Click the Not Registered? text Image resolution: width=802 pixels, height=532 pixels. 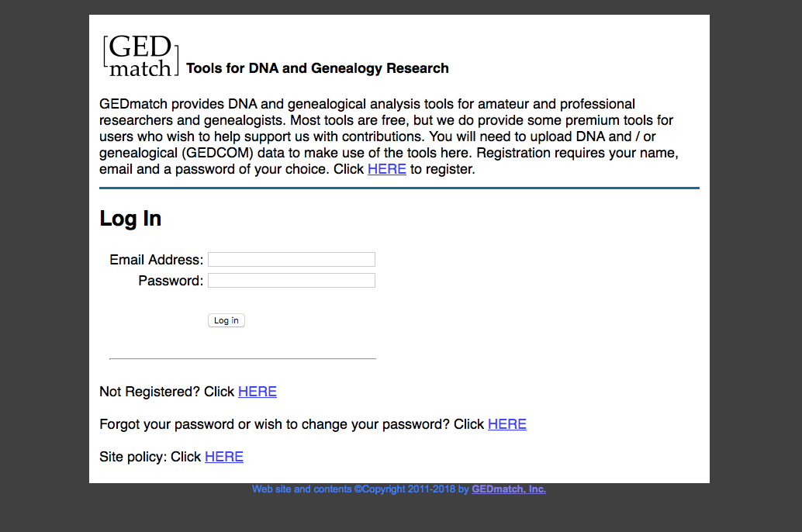(x=150, y=392)
